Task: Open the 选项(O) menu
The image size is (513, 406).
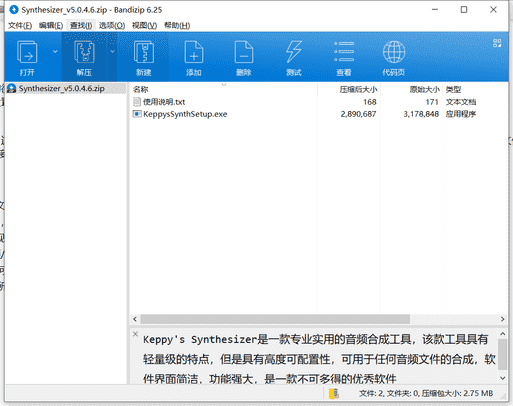Action: [112, 25]
